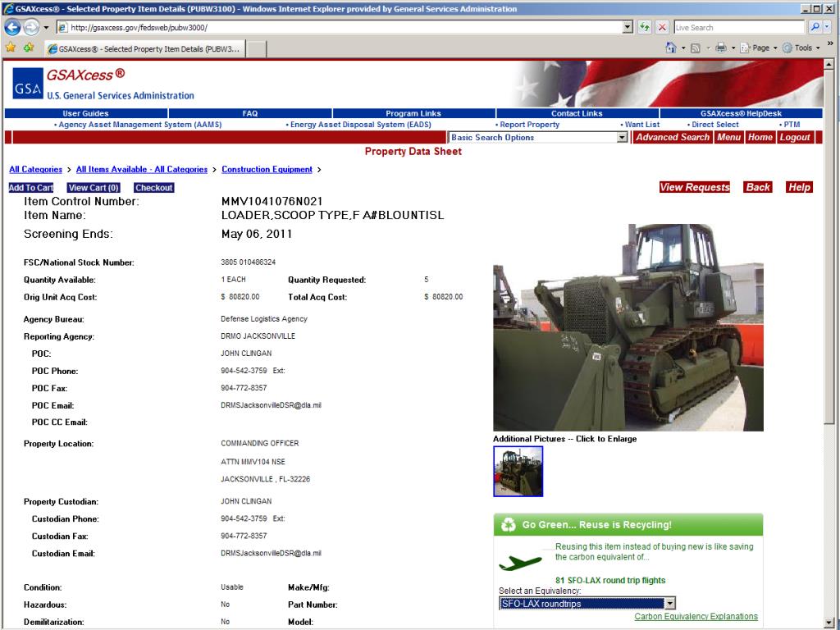The width and height of the screenshot is (840, 630).
Task: Click the RSS feeds icon
Action: (696, 48)
